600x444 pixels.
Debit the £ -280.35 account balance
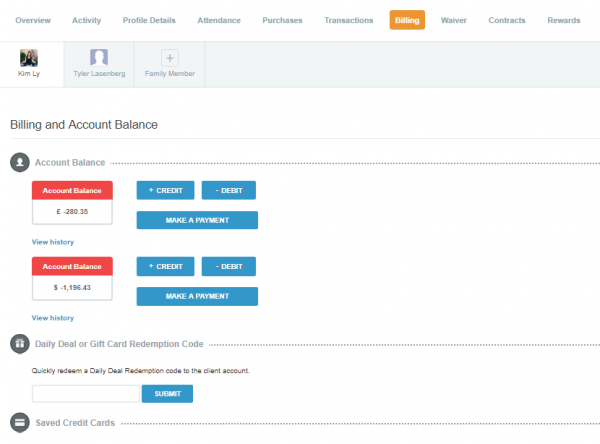pos(229,190)
